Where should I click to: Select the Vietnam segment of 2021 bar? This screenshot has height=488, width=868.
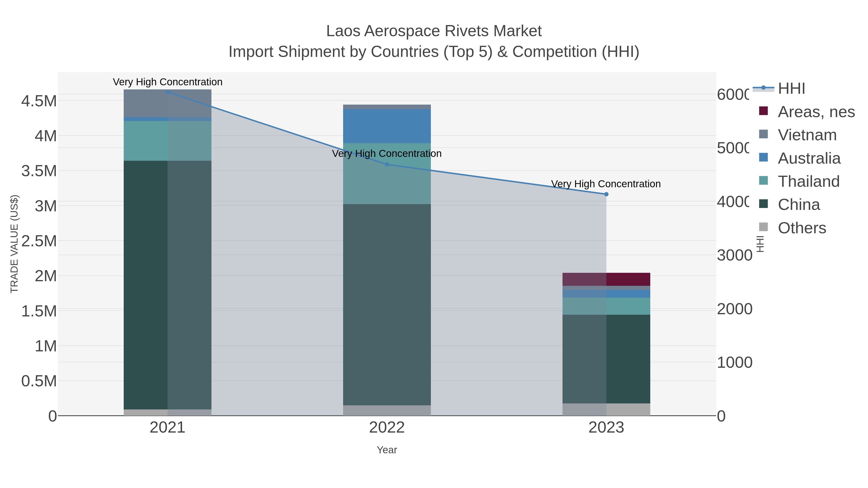pos(168,103)
